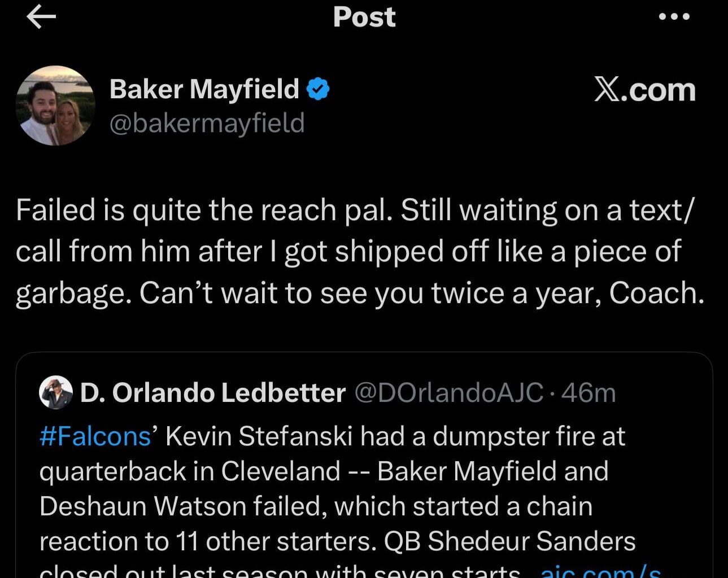The image size is (728, 578).
Task: Click the Post header title
Action: click(364, 17)
